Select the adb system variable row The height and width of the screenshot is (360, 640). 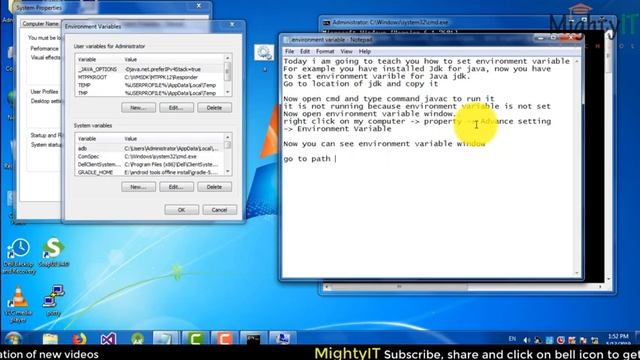coord(150,149)
